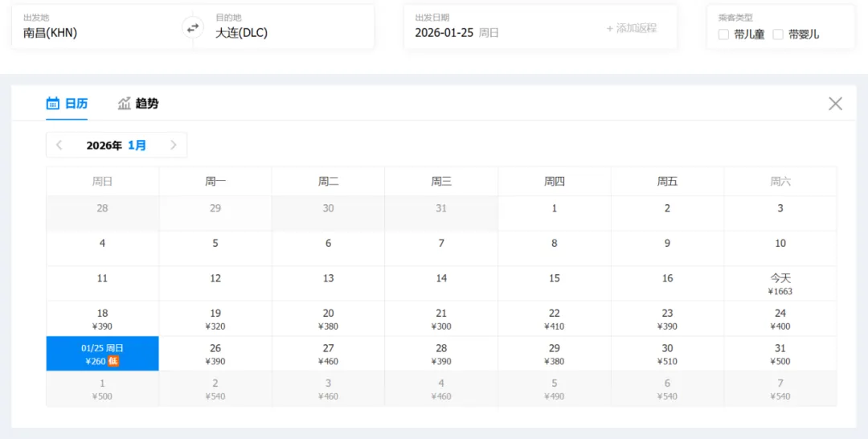The height and width of the screenshot is (439, 868).
Task: Select February 2 priced ¥540
Action: pos(215,388)
